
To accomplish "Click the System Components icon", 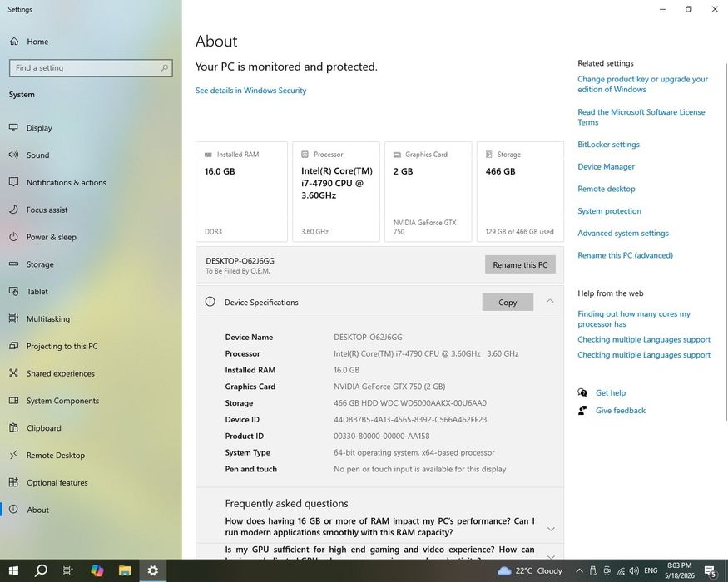I will (13, 401).
